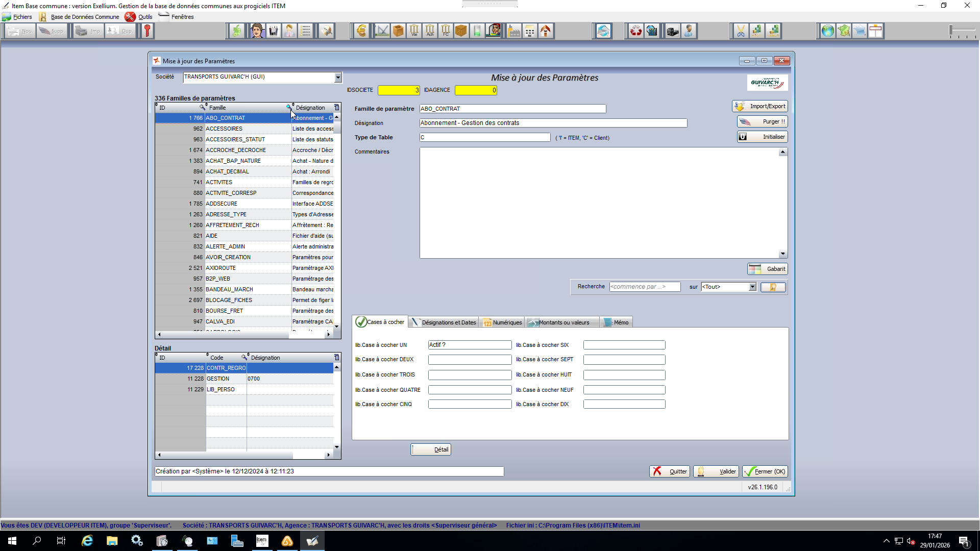Click the red house toolbar icon

coord(546,31)
